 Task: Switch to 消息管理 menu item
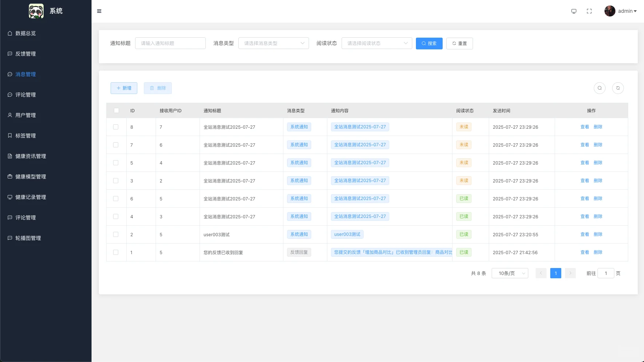click(25, 74)
